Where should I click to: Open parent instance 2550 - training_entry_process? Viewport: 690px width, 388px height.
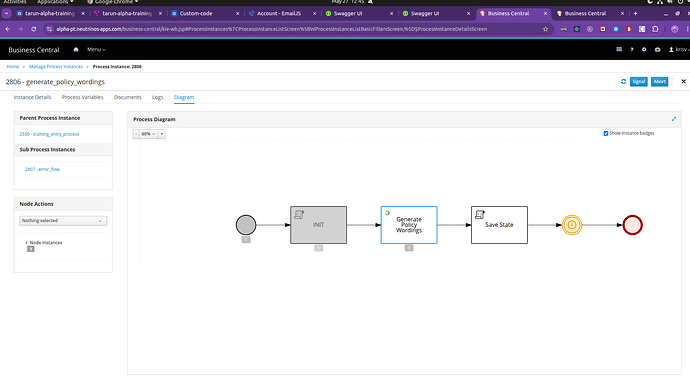(x=49, y=134)
